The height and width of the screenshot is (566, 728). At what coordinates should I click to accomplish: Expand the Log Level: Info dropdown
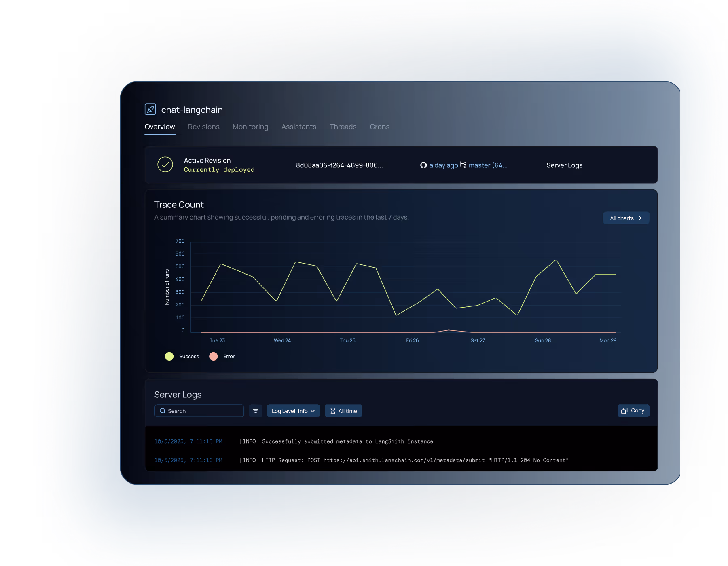coord(293,411)
